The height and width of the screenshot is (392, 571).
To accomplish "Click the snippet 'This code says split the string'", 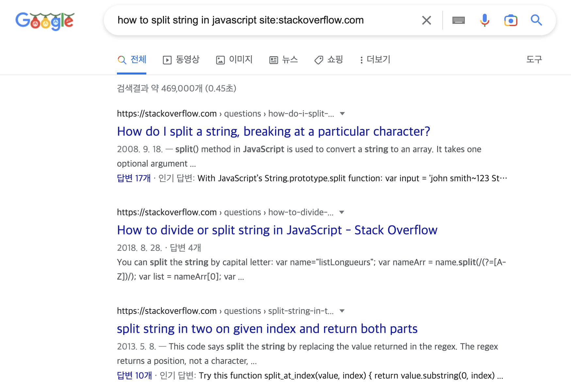I will tap(307, 354).
